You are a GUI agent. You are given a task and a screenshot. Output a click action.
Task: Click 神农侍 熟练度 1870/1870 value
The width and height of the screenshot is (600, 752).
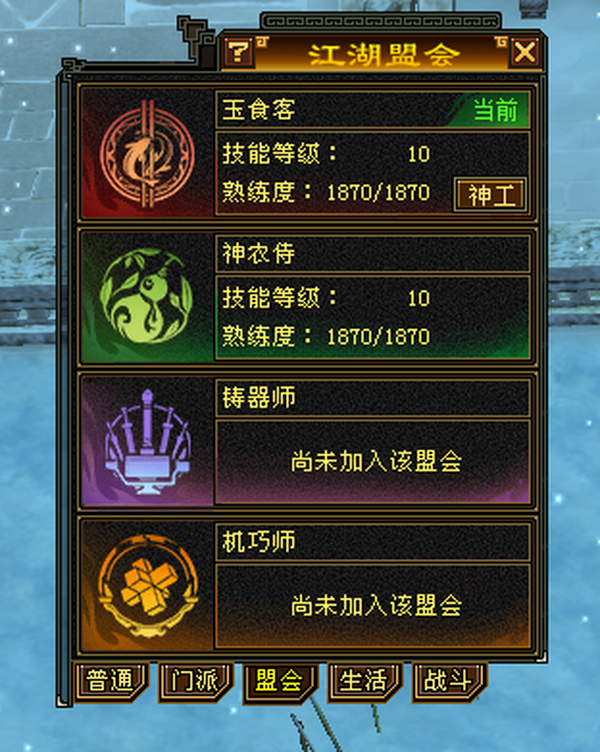[x=378, y=337]
